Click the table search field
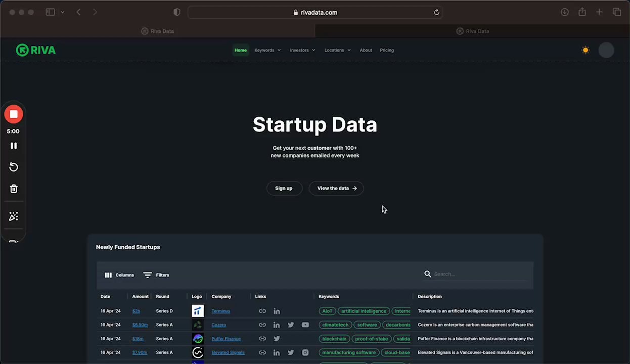Viewport: 630px width, 364px height. pos(470,274)
